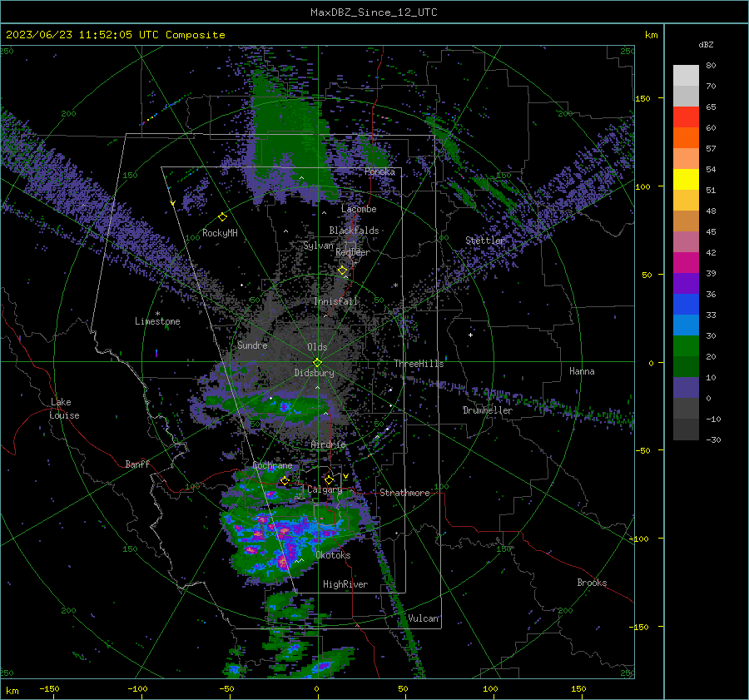Click the ThreeHills label

pos(419,364)
